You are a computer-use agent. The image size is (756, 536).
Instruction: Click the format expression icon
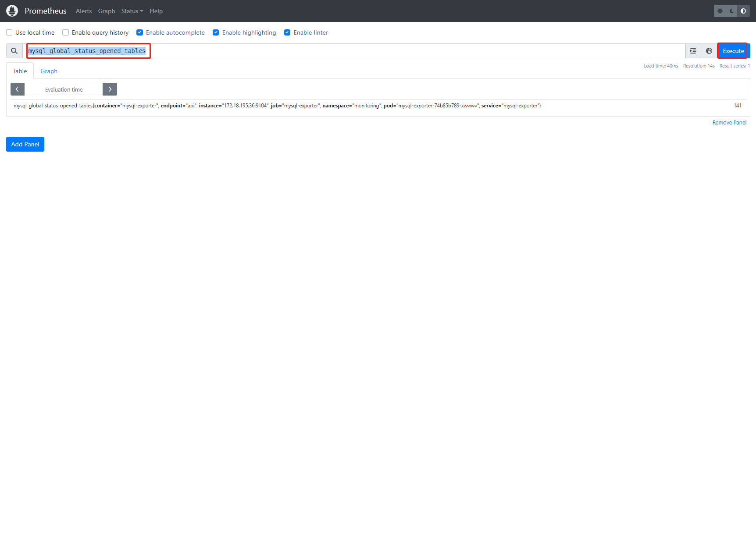pyautogui.click(x=693, y=51)
